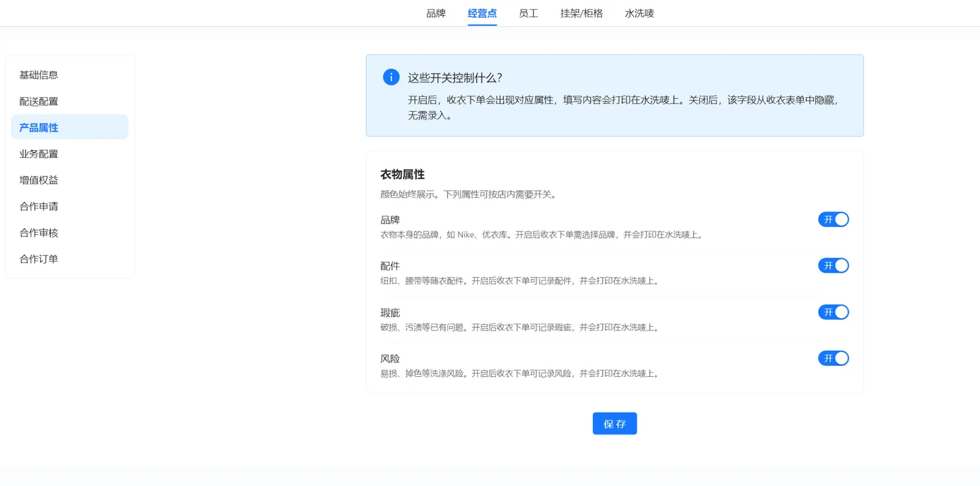Click the 风险 attribute label
This screenshot has height=486, width=980.
(x=390, y=359)
